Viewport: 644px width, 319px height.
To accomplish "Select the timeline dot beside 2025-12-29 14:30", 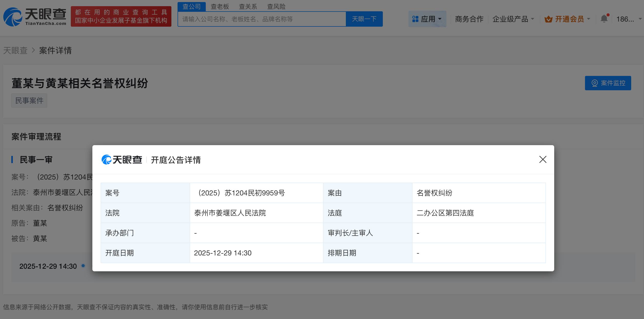I will (83, 266).
